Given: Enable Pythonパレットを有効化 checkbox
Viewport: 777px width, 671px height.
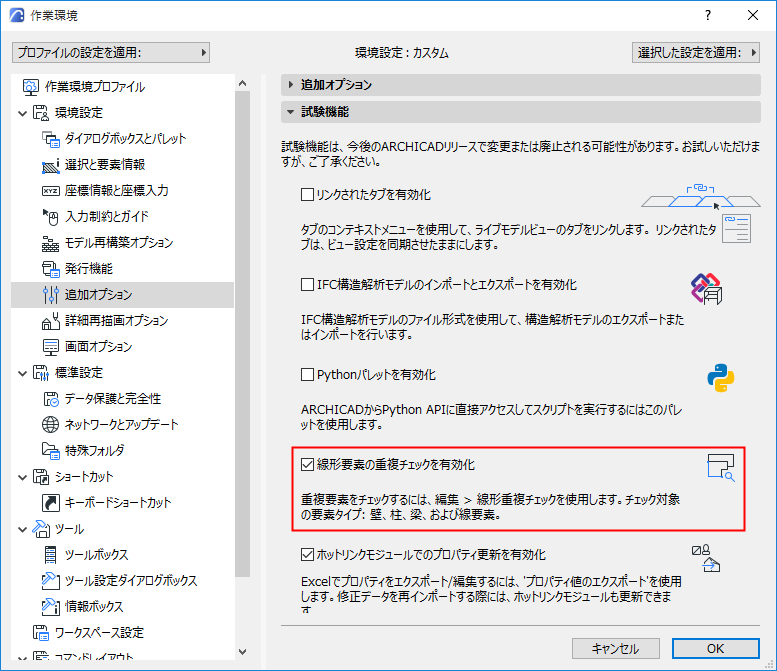Looking at the screenshot, I should (x=307, y=375).
